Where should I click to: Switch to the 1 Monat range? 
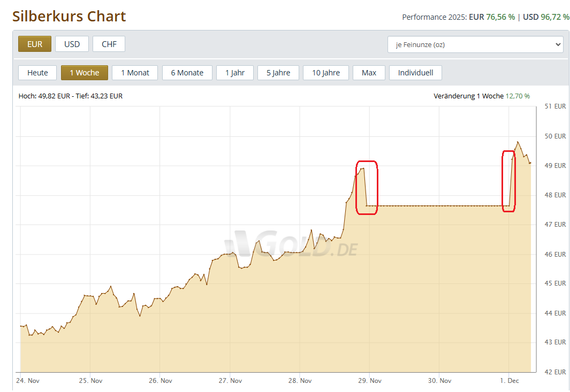tap(135, 73)
